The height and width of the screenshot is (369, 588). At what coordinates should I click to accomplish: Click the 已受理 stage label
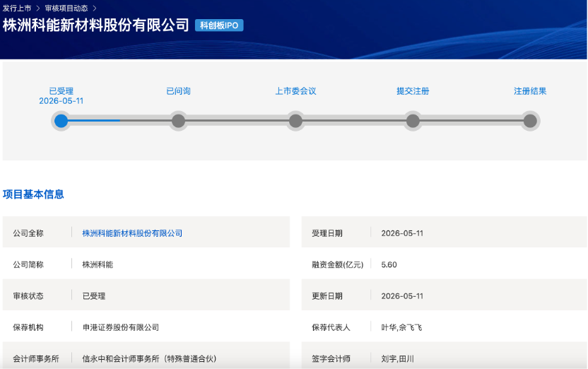[61, 90]
